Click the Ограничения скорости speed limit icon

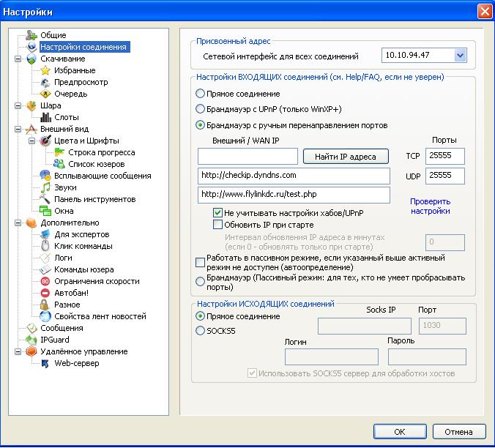click(x=45, y=281)
